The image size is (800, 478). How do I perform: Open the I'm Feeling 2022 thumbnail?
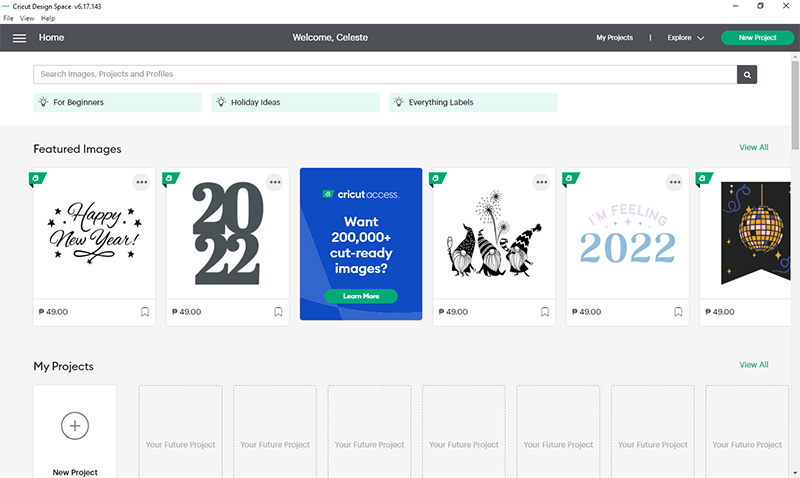point(628,233)
